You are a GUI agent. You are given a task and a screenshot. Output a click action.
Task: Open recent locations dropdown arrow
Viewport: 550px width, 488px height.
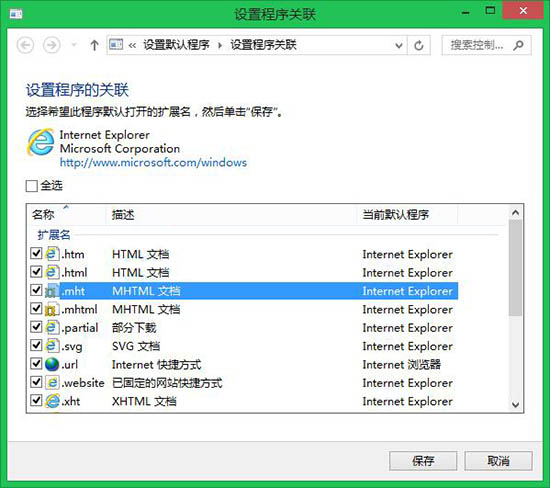click(x=74, y=45)
